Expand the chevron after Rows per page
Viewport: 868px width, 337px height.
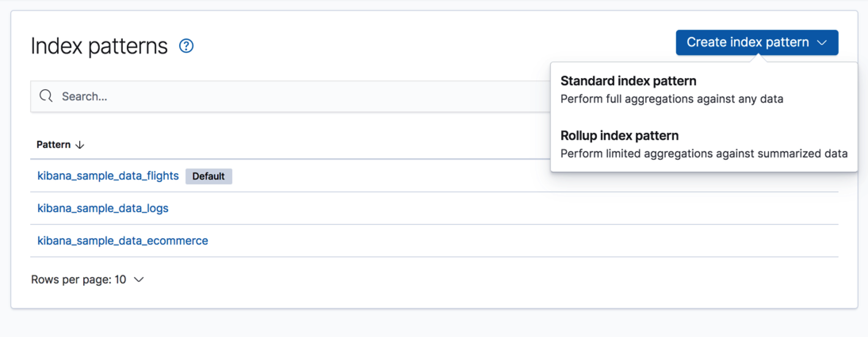pos(139,280)
